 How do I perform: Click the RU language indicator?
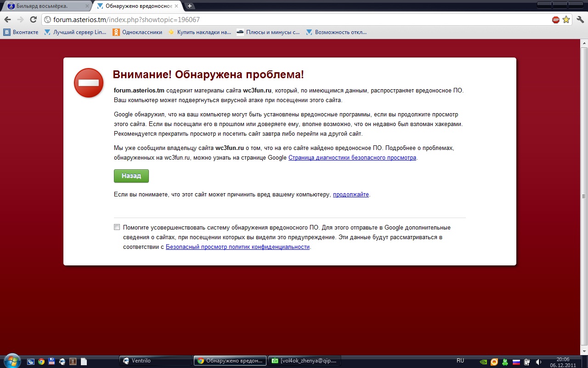pyautogui.click(x=460, y=361)
